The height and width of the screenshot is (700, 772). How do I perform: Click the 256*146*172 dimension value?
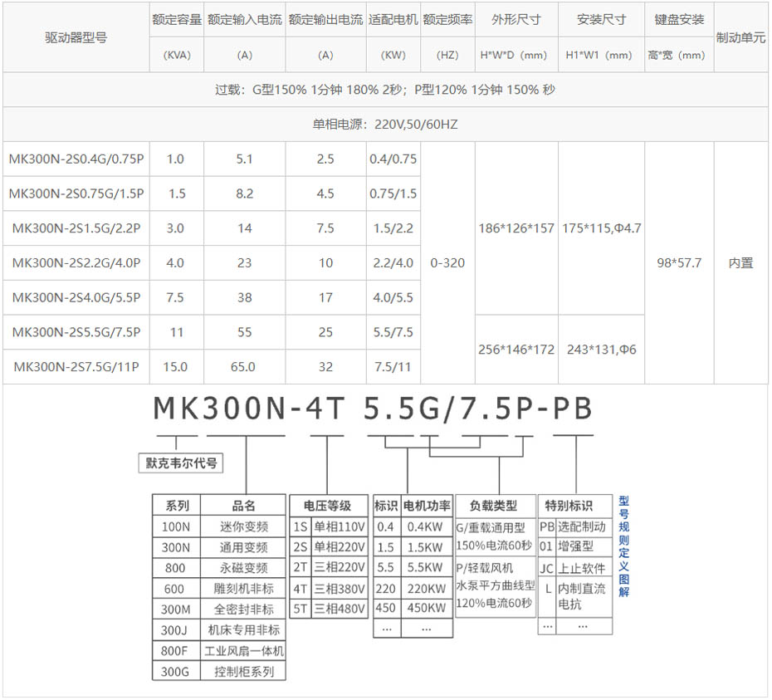click(516, 350)
